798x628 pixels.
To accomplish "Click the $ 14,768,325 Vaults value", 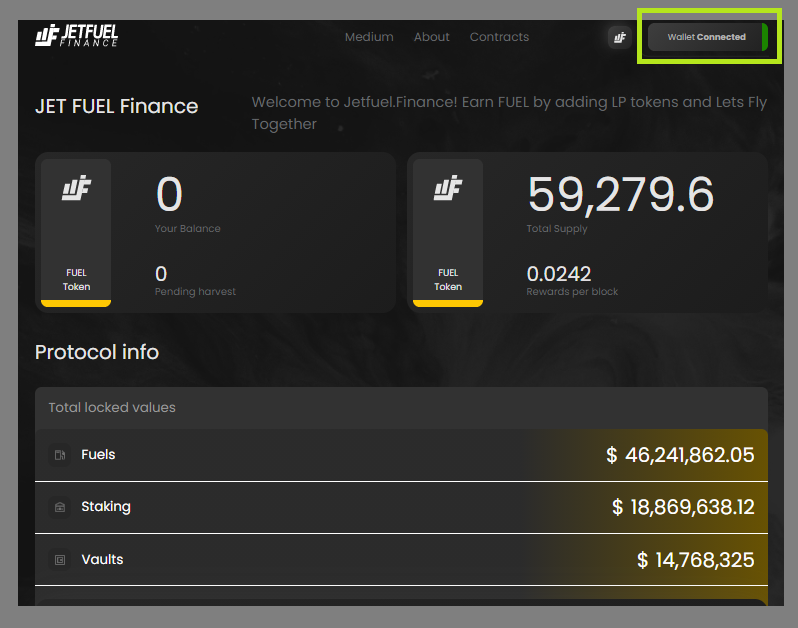I will 696,560.
